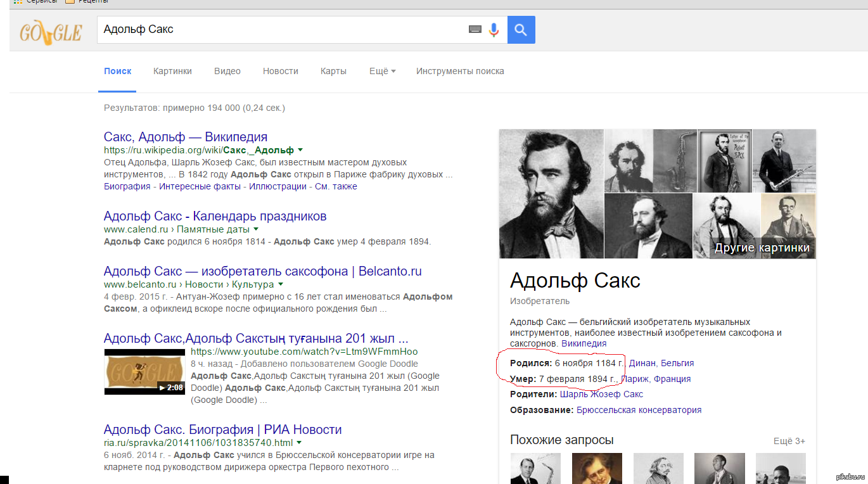Open the Википедия link in panel description
This screenshot has width=868, height=484.
[584, 343]
